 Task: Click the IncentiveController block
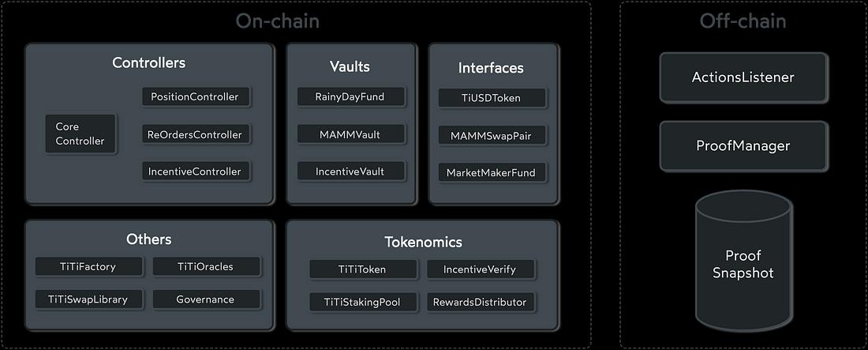[x=195, y=171]
